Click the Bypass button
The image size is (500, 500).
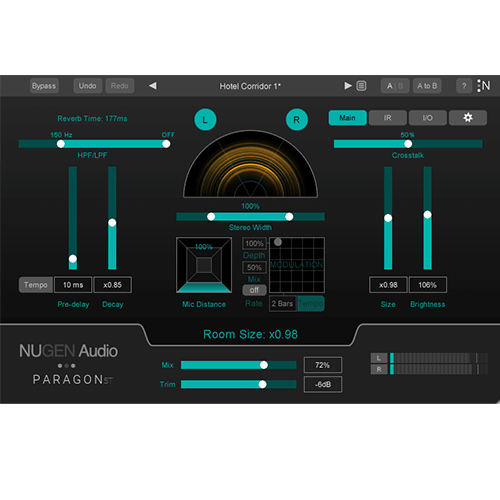[44, 86]
